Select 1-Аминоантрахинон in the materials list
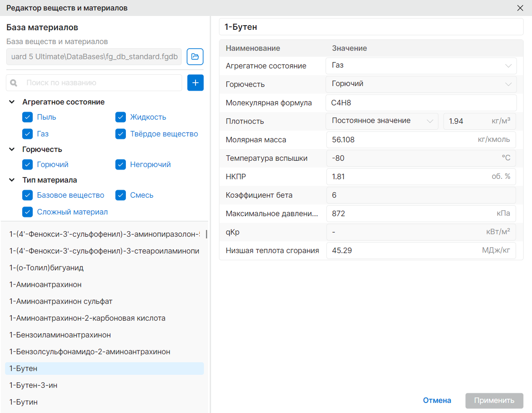Viewport: 532px width, 413px height. (104, 285)
